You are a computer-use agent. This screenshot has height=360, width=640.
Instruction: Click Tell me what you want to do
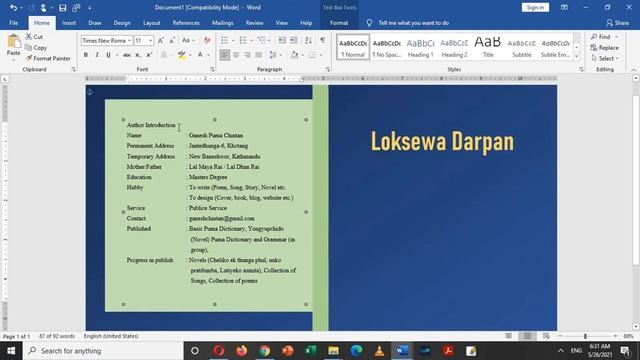pos(413,23)
